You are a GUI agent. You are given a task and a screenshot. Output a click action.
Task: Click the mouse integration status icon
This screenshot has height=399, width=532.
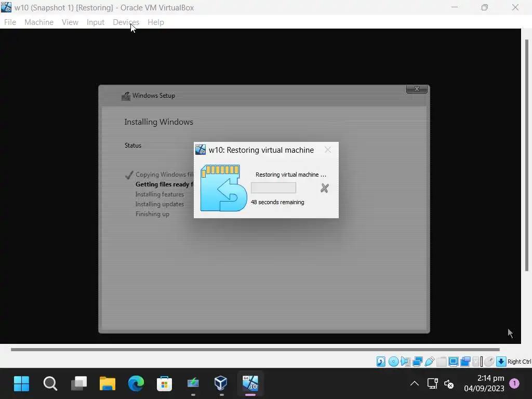pos(489,362)
